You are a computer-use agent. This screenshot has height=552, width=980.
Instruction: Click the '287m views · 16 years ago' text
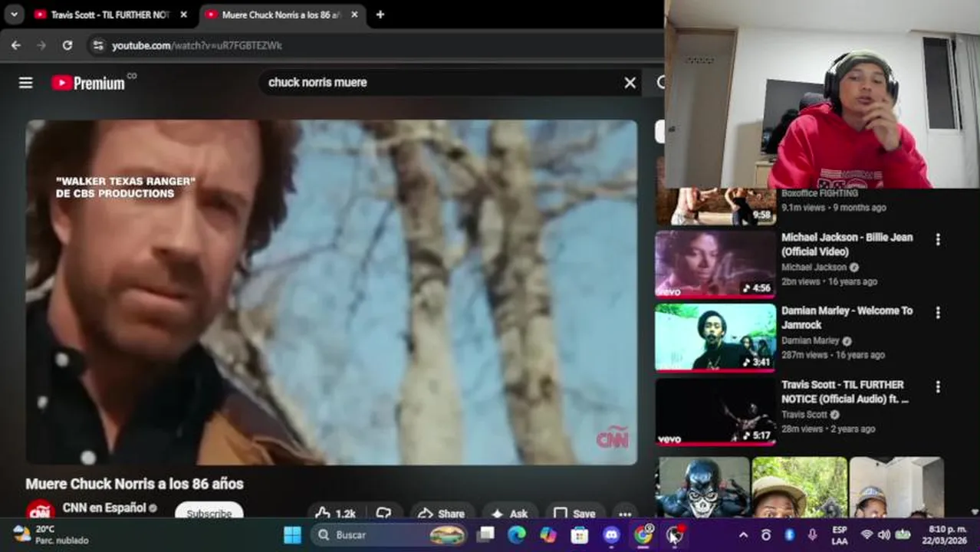(x=833, y=355)
